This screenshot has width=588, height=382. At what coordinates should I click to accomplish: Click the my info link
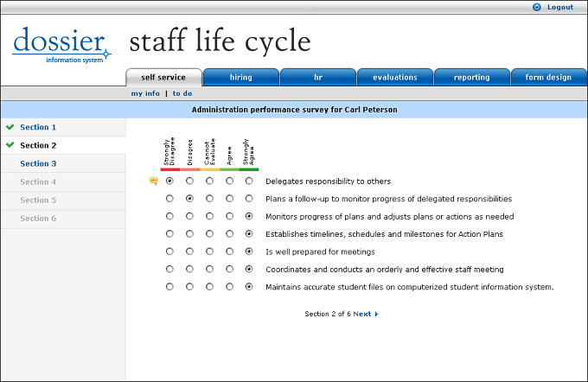(x=145, y=93)
